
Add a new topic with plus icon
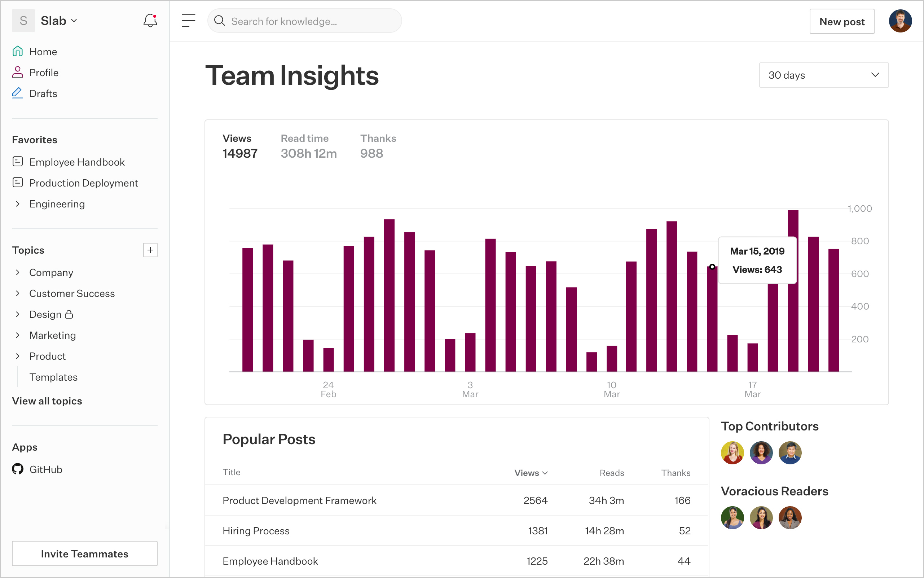[x=150, y=250]
